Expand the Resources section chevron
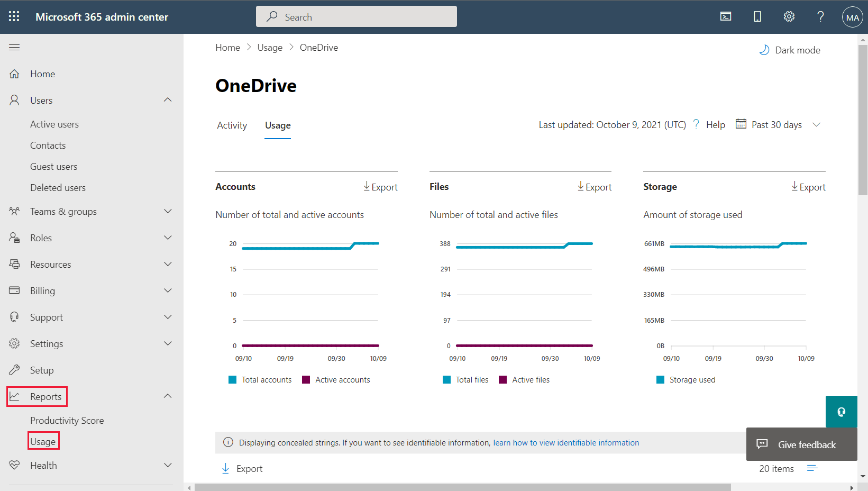The width and height of the screenshot is (868, 491). (168, 264)
